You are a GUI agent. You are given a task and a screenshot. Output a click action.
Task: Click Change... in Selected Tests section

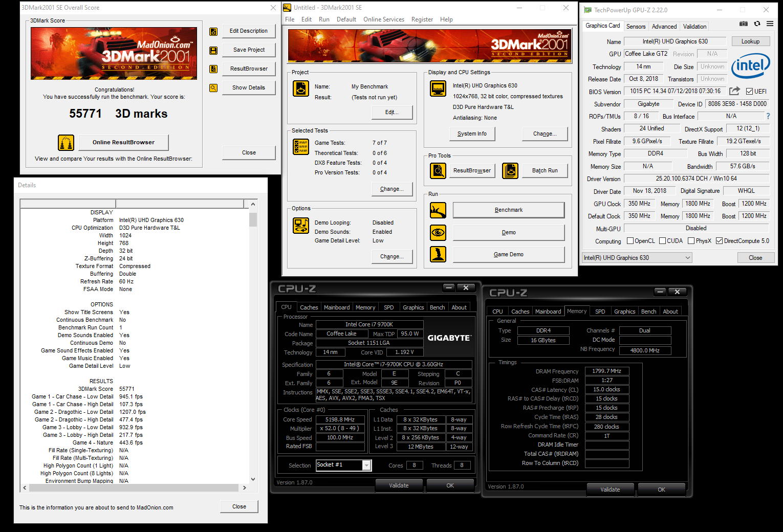pos(392,189)
